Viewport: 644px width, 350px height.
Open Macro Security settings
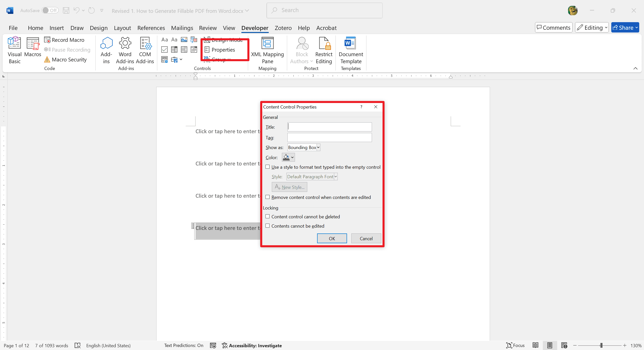65,59
